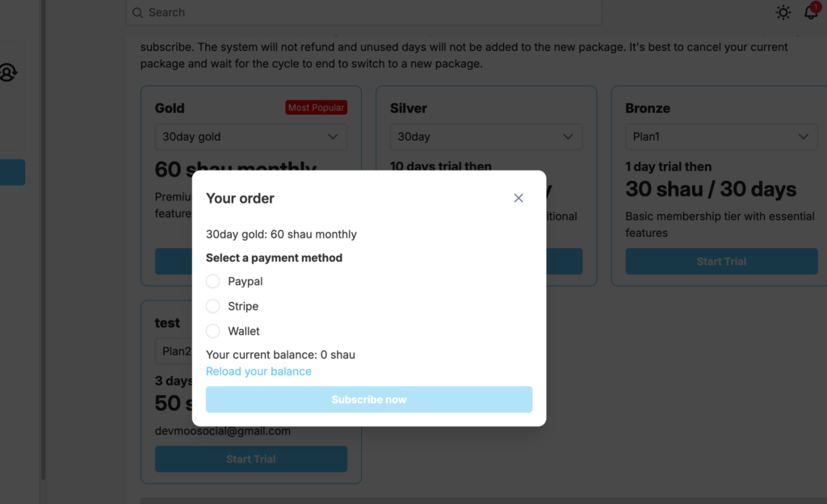Choose Stripe as payment method
Viewport: 827px width, 504px height.
[x=213, y=306]
